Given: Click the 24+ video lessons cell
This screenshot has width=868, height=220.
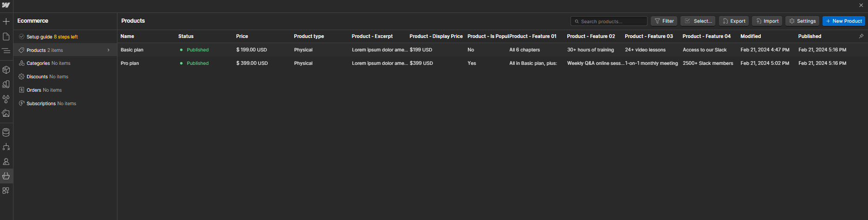Looking at the screenshot, I should click(x=645, y=50).
